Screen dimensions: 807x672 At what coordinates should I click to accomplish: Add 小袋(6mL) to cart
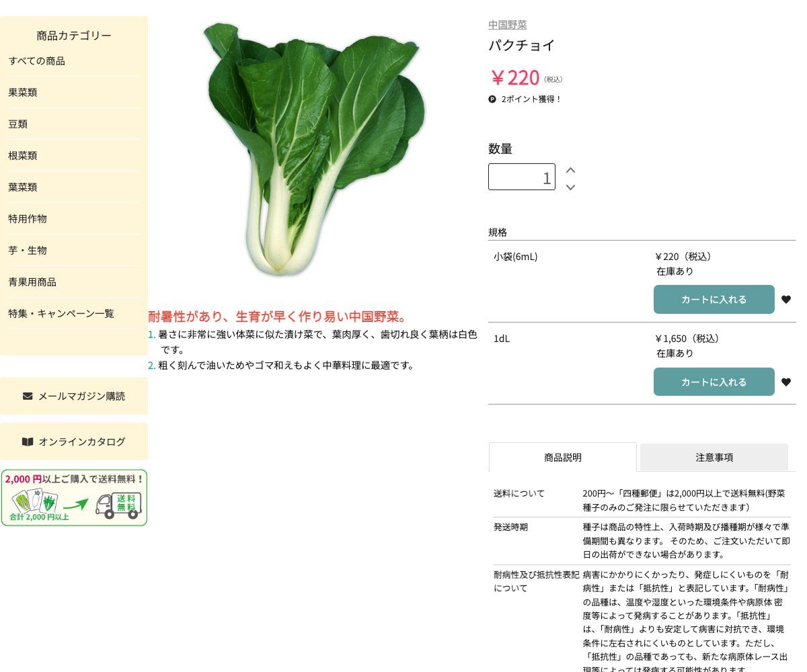[714, 300]
